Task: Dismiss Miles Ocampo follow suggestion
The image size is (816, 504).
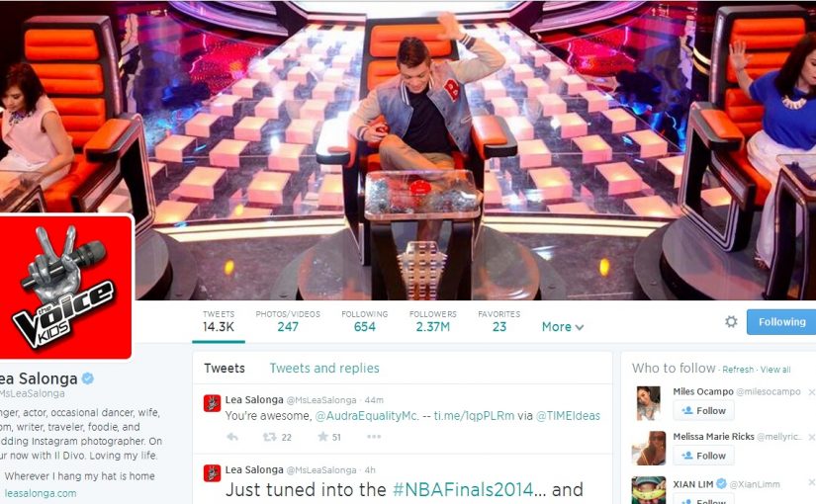Action: coord(811,391)
